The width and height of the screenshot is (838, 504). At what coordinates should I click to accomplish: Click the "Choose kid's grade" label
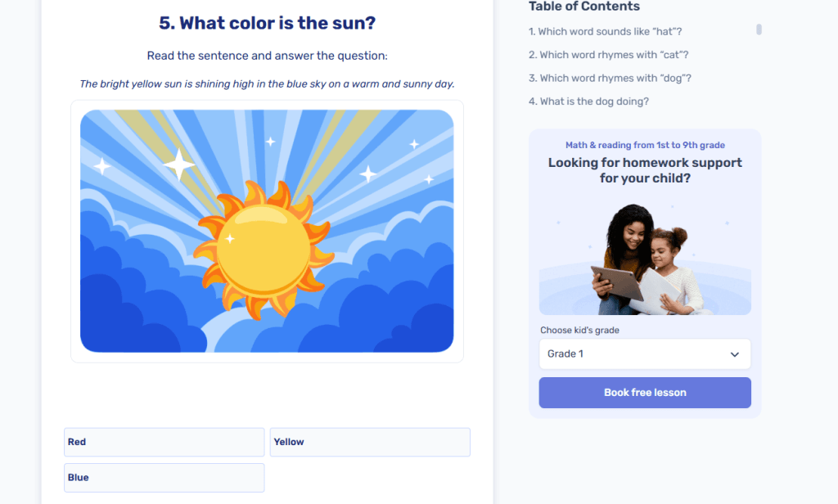coord(579,331)
